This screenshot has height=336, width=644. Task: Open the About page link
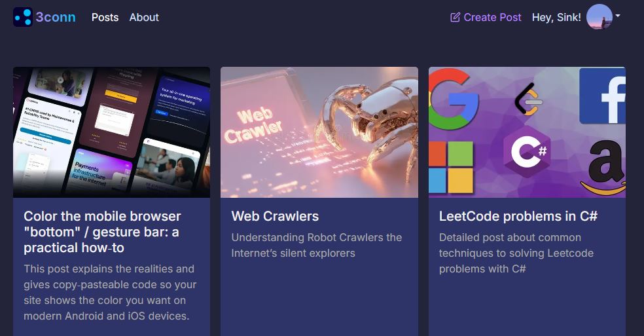point(144,17)
